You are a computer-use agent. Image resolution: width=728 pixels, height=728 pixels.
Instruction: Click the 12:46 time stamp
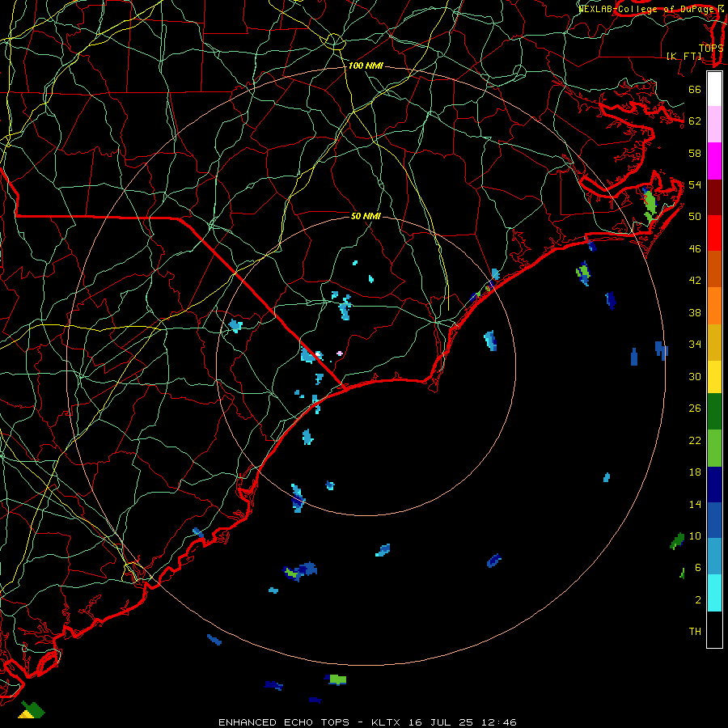tap(498, 722)
